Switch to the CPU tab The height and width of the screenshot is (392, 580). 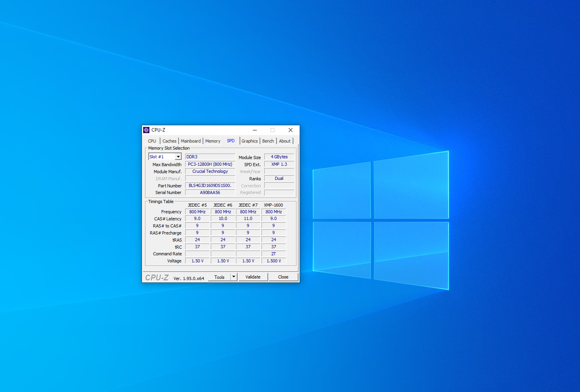coord(152,141)
